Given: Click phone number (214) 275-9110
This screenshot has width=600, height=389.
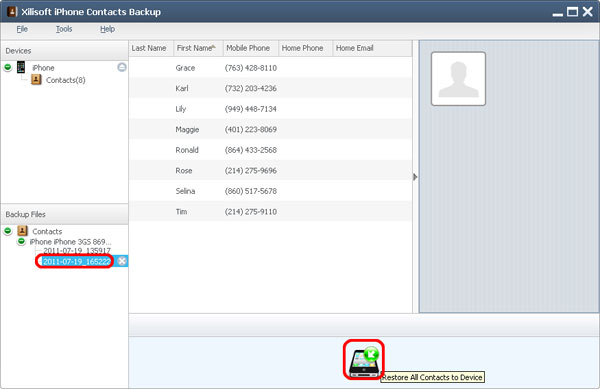Looking at the screenshot, I should [251, 211].
